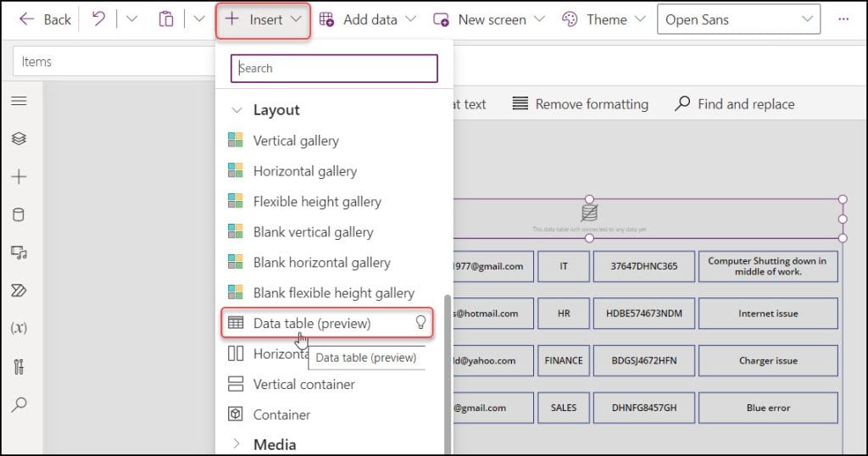
Task: Click the Vertical container icon
Action: coord(236,384)
